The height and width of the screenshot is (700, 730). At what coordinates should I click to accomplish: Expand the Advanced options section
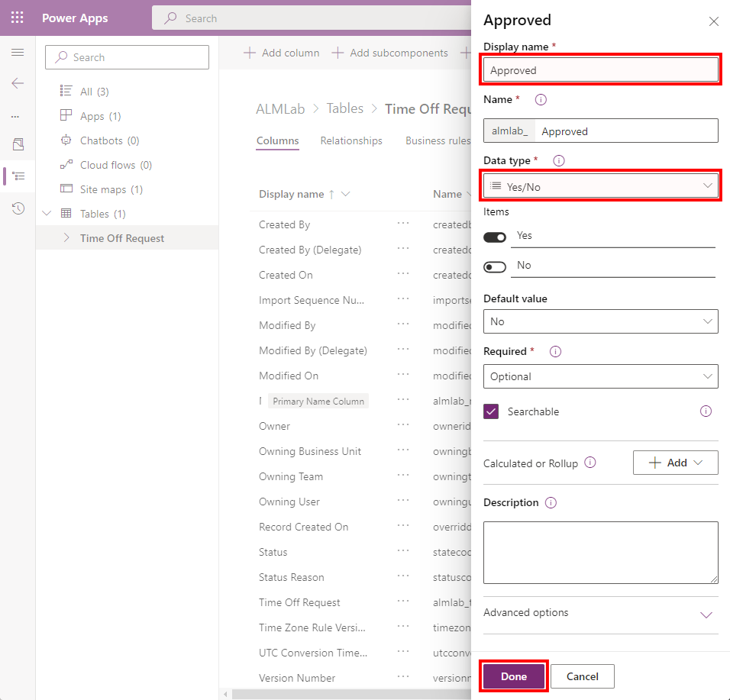pyautogui.click(x=706, y=615)
